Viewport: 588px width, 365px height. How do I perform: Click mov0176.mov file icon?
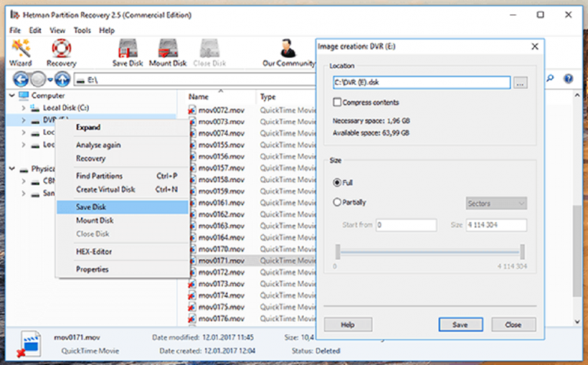pyautogui.click(x=192, y=318)
